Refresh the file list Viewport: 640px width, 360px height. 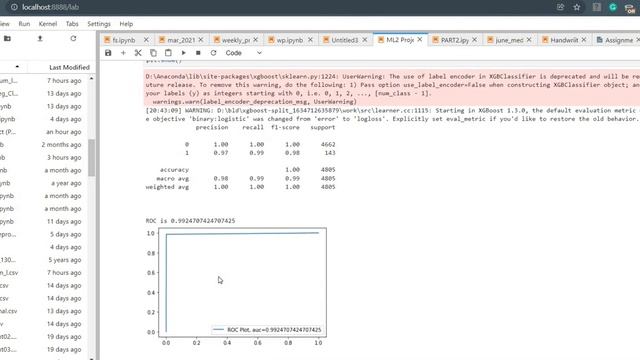click(x=73, y=38)
